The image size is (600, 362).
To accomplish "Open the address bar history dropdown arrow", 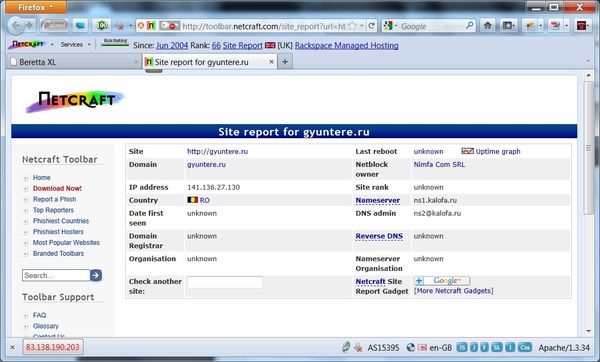I will click(362, 26).
